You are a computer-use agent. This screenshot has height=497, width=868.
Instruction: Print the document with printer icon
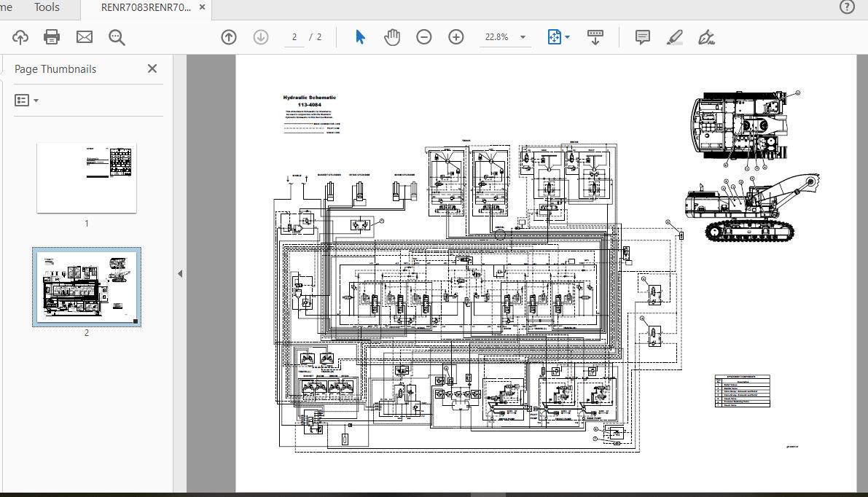click(52, 37)
